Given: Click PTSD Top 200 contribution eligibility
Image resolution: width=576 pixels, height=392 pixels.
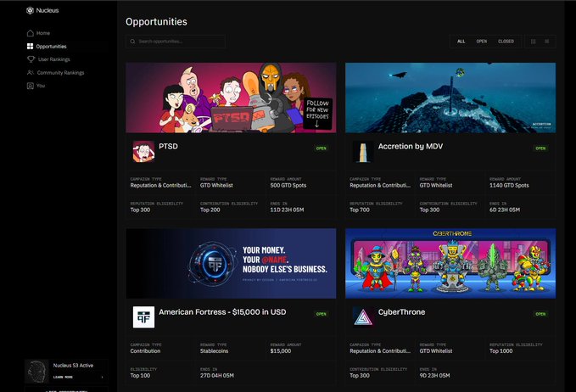Looking at the screenshot, I should point(210,210).
